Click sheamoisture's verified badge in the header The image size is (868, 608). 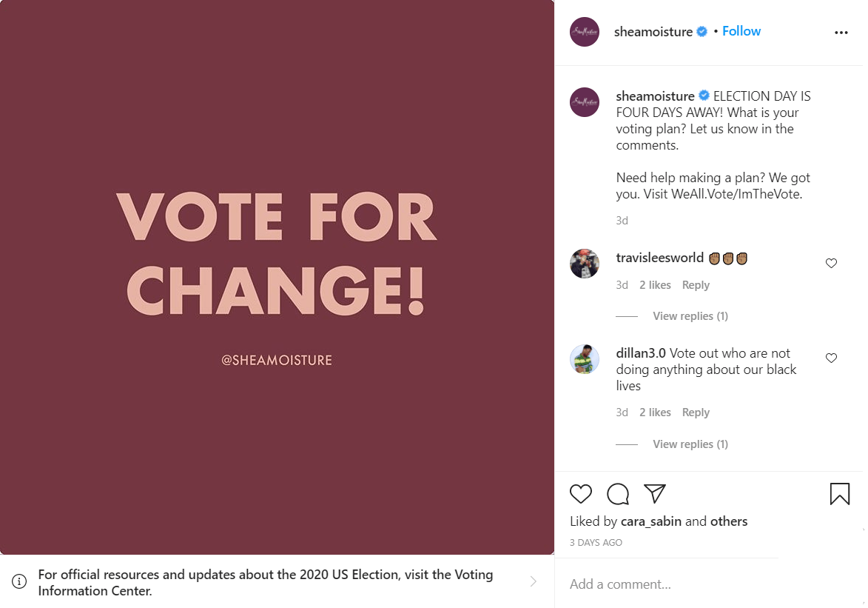701,31
